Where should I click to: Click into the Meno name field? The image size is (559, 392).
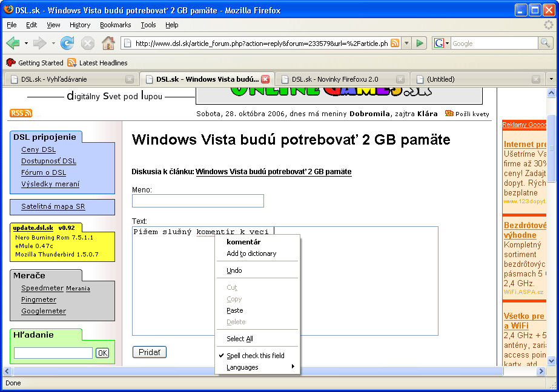coord(198,201)
